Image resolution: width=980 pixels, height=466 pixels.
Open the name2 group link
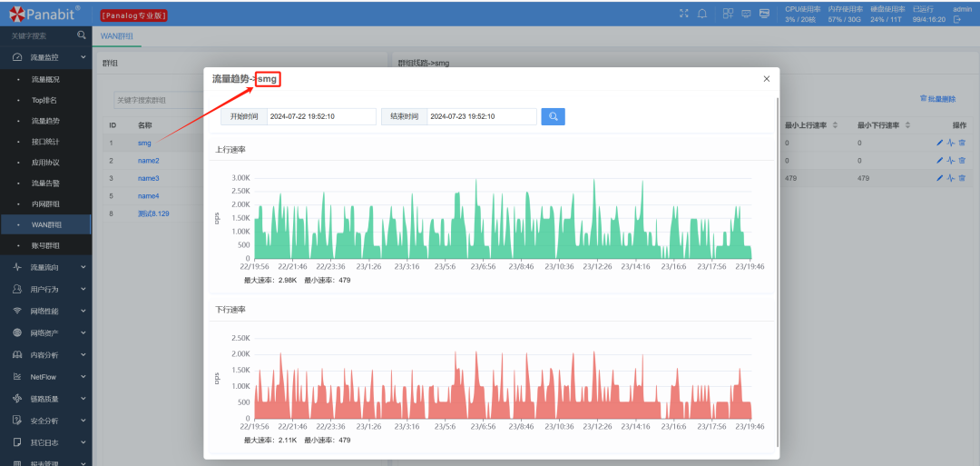tap(148, 161)
